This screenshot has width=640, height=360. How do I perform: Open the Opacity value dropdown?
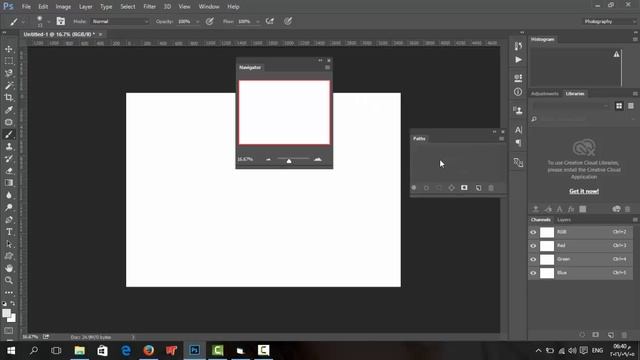coord(198,21)
